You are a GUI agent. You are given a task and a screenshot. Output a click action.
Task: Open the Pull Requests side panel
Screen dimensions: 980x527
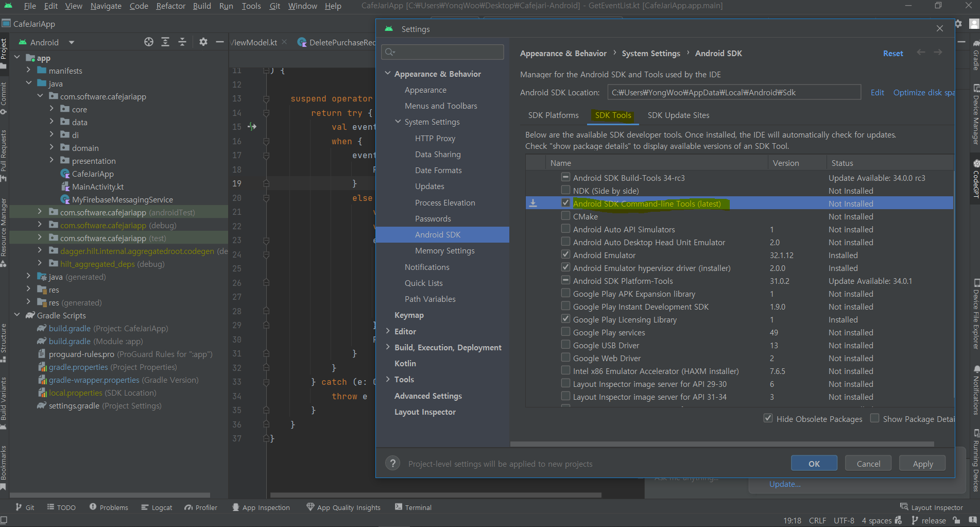pos(4,156)
